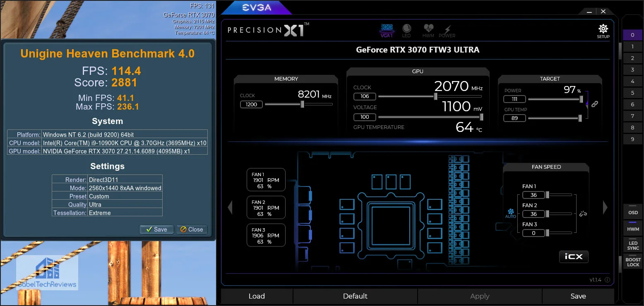
Task: Select profile slot 2
Action: (x=632, y=58)
